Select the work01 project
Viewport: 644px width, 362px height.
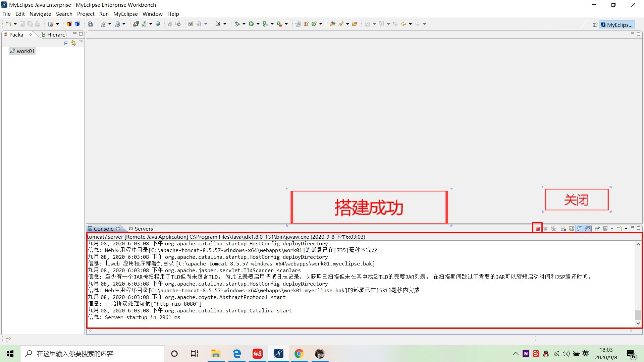[x=25, y=51]
